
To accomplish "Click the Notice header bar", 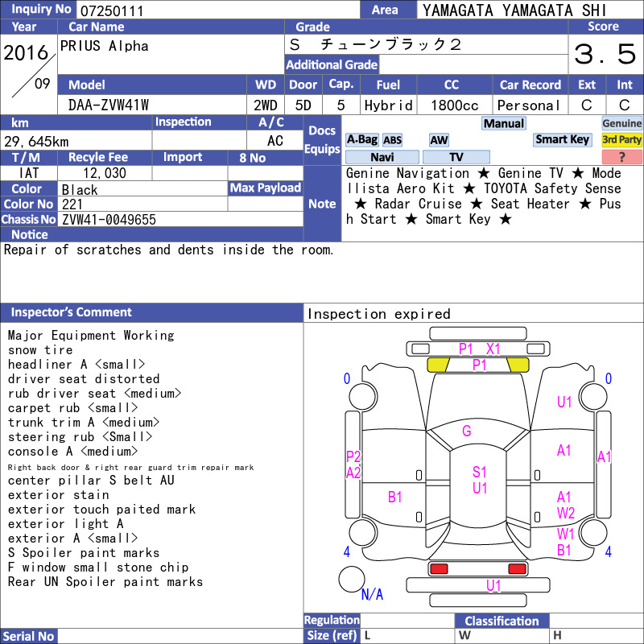I will (151, 234).
